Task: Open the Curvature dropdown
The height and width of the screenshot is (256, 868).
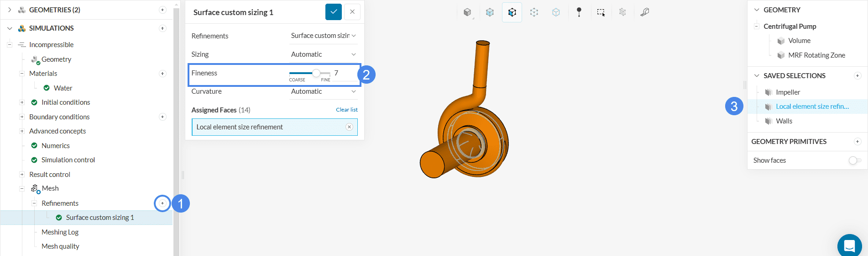Action: pyautogui.click(x=323, y=91)
